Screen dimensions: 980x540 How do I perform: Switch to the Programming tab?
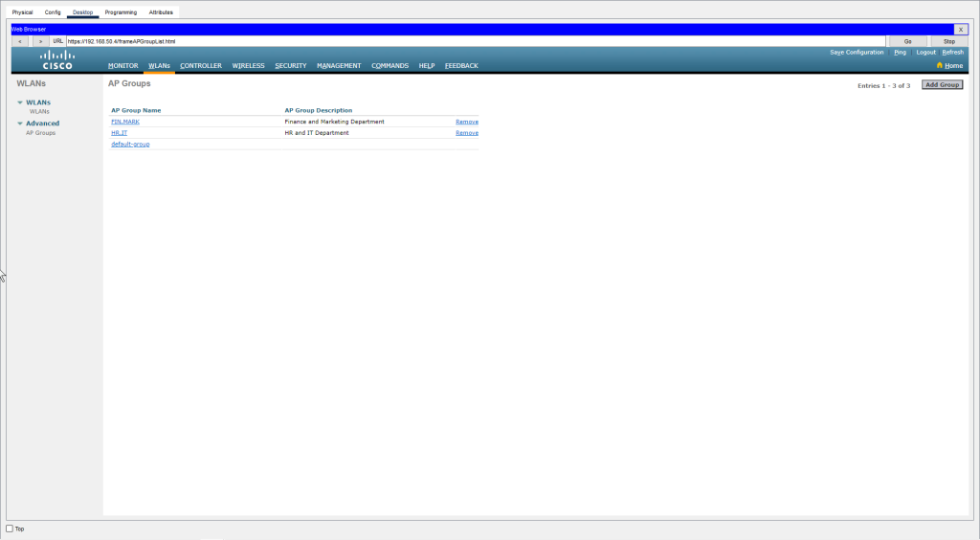coord(121,12)
